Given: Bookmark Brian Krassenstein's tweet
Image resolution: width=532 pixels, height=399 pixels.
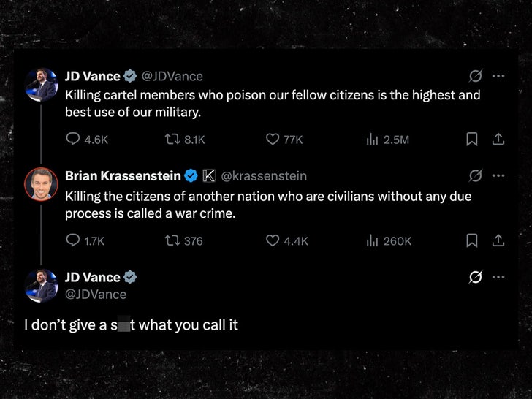Looking at the screenshot, I should 472,240.
